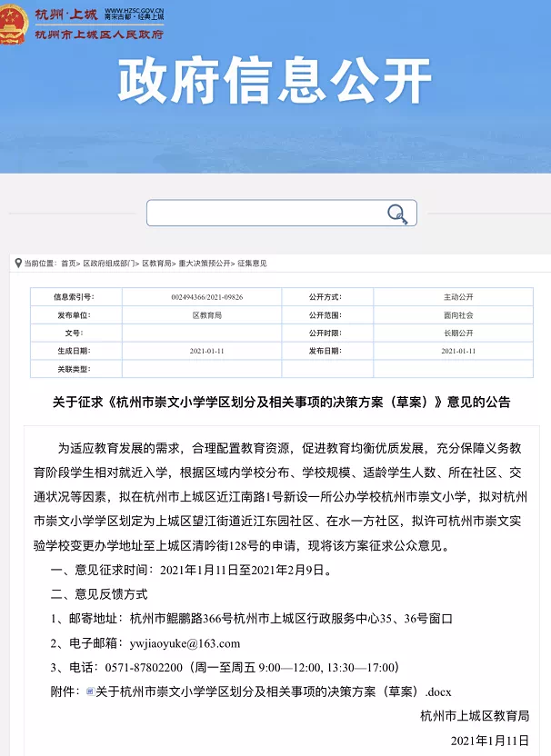Click the magnifying glass search icon
The image size is (551, 756).
click(397, 214)
